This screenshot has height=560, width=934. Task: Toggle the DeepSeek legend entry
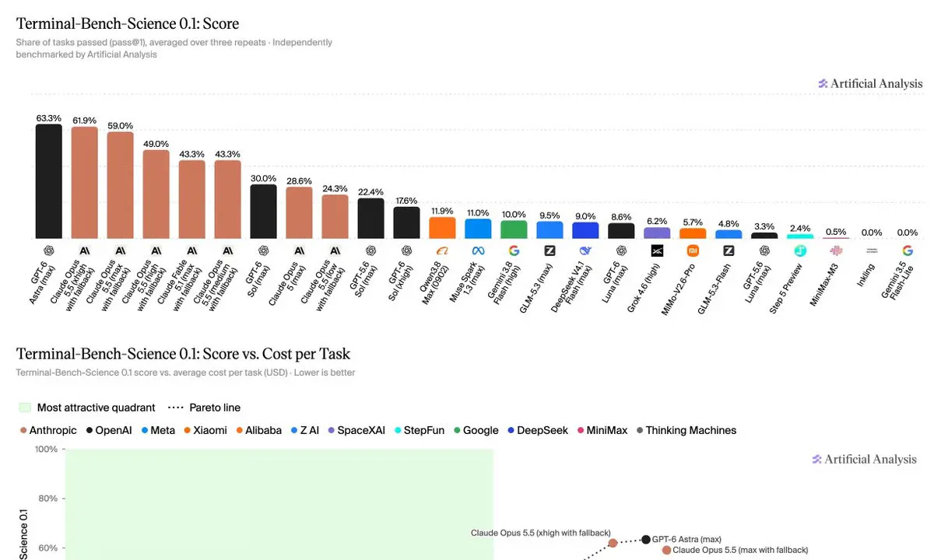point(538,430)
